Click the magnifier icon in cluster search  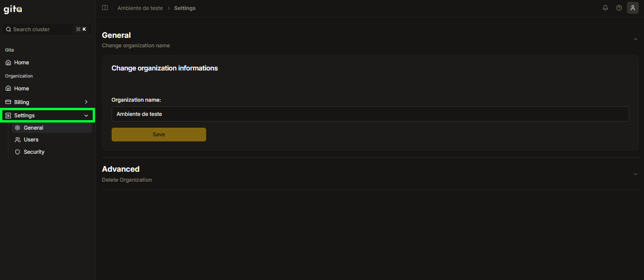9,29
